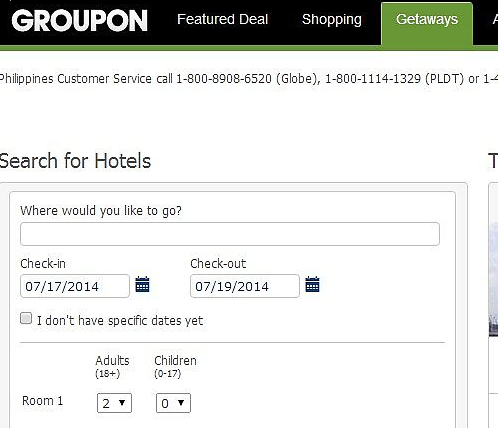Expand the Adults count dropdown

click(x=114, y=403)
